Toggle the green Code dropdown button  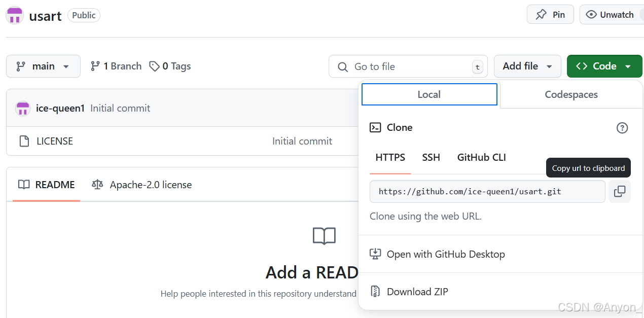point(604,66)
